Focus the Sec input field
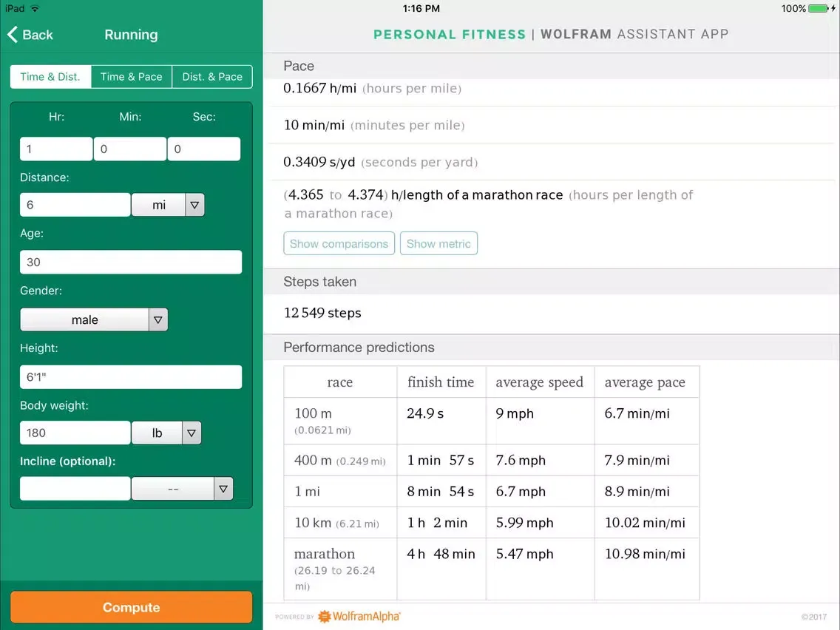 (x=204, y=149)
